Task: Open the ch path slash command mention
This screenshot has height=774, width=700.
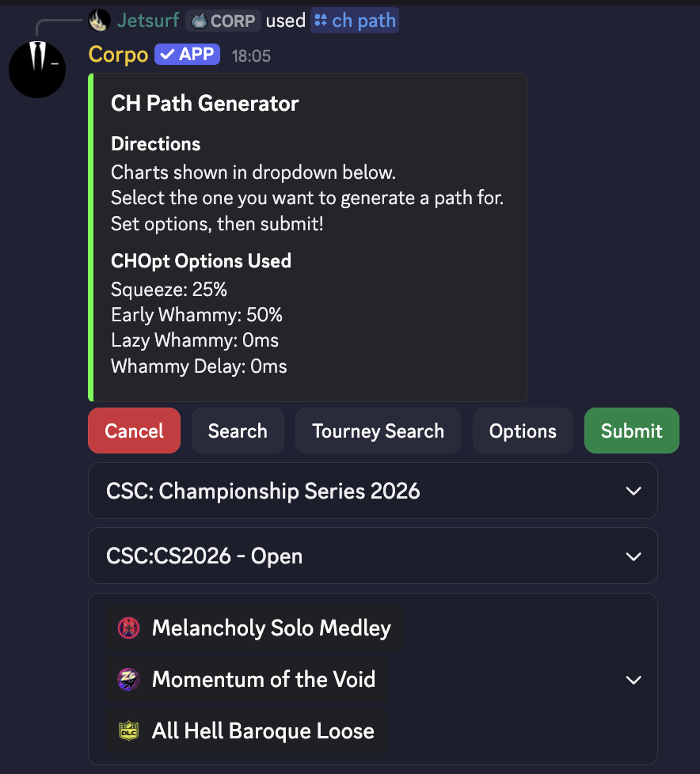Action: (355, 21)
